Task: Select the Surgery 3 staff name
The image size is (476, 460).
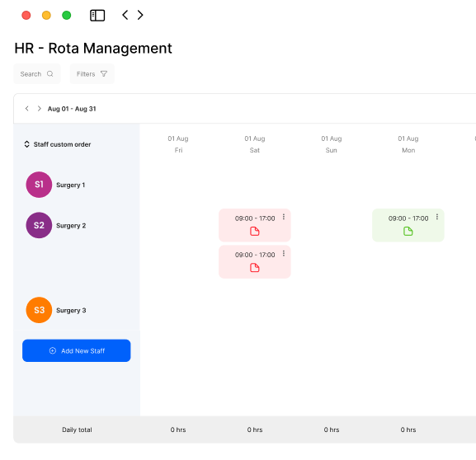Action: 71,310
